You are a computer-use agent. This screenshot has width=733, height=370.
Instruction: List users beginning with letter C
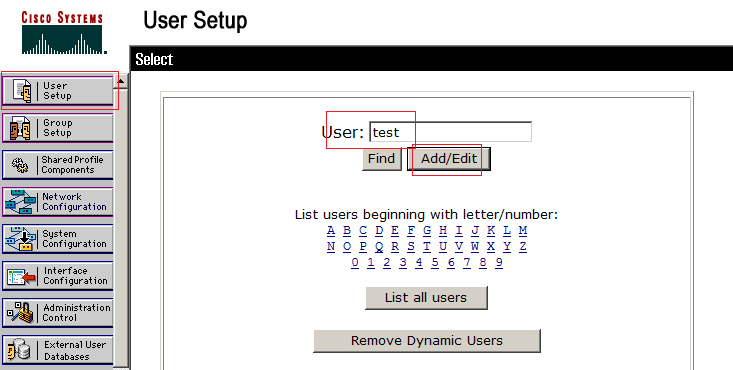(363, 231)
